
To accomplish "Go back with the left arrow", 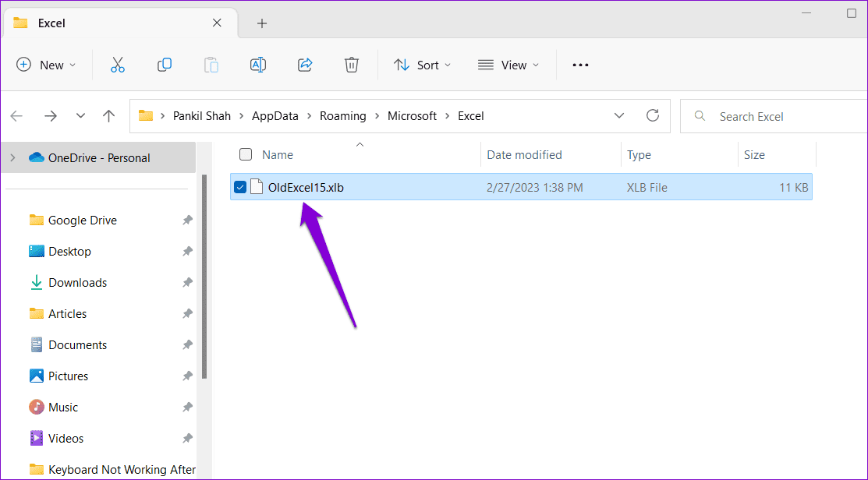I will pyautogui.click(x=16, y=116).
